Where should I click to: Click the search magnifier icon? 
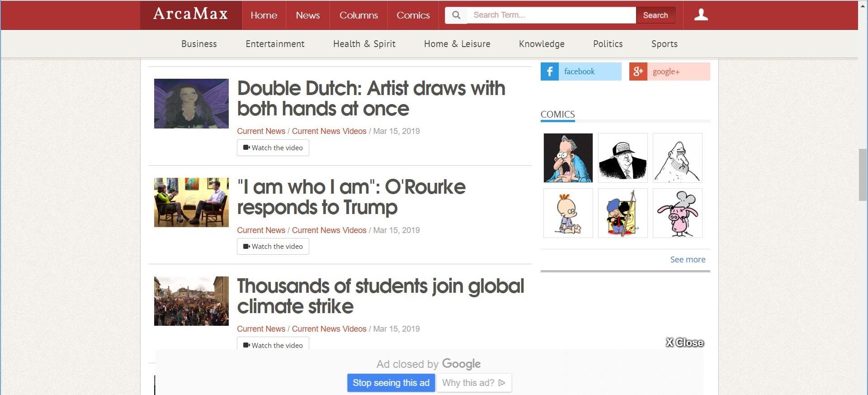456,15
